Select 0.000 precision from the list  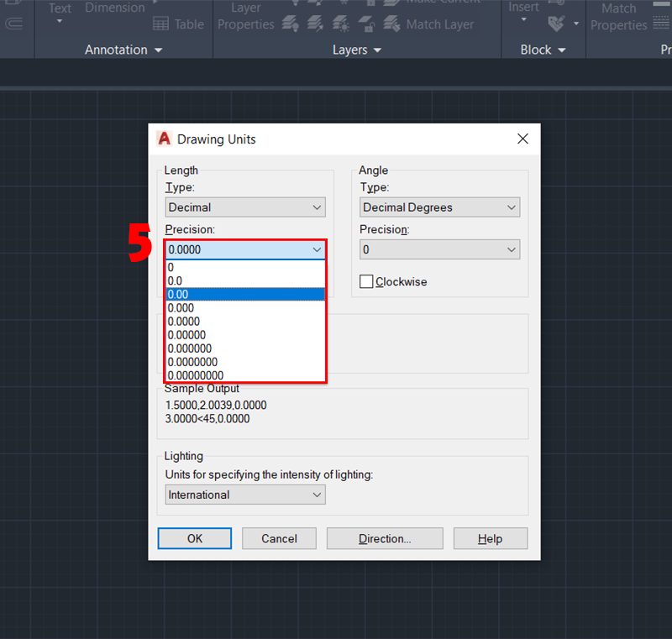244,307
